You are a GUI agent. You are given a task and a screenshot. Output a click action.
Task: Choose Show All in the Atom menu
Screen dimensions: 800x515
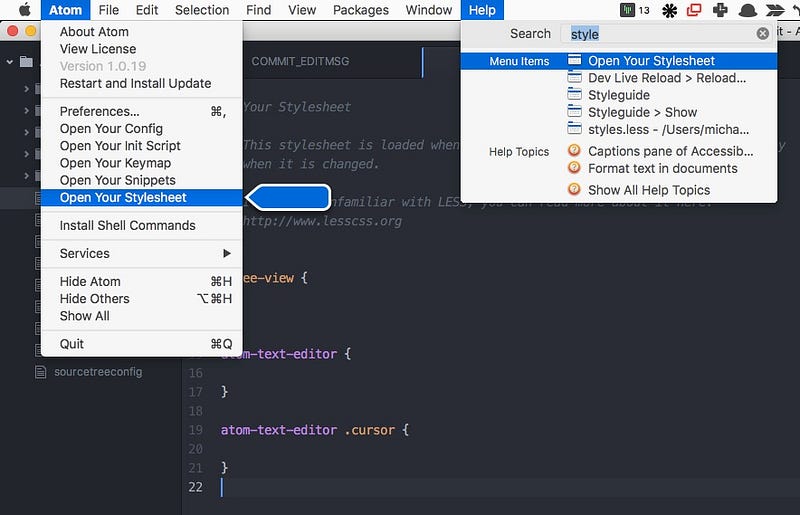(141, 316)
